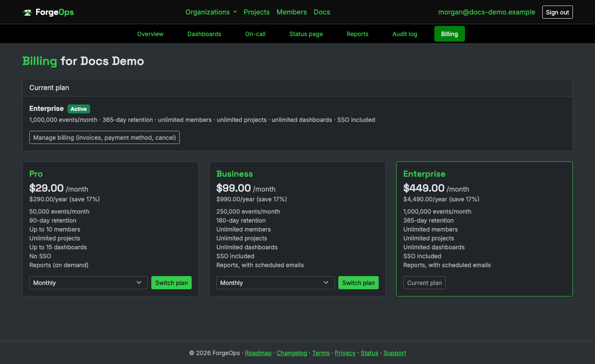Image resolution: width=595 pixels, height=364 pixels.
Task: Expand the Business plan billing period dropdown
Action: (275, 283)
